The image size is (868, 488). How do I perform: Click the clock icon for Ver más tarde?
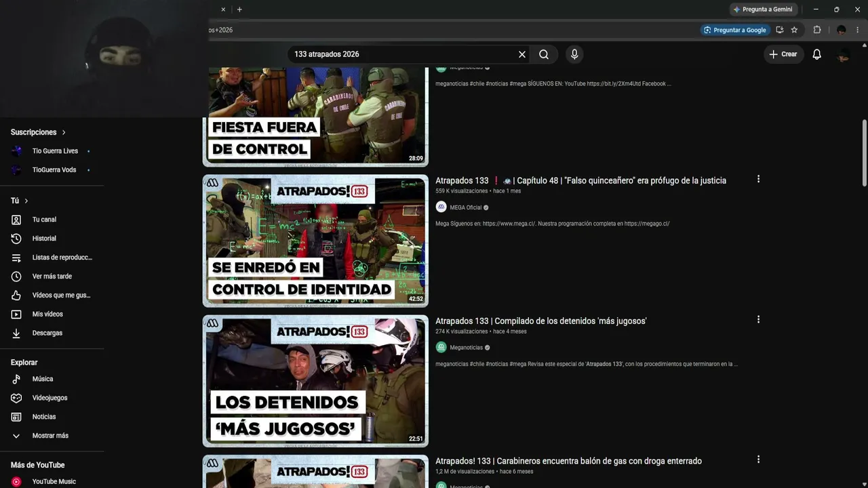(x=16, y=277)
